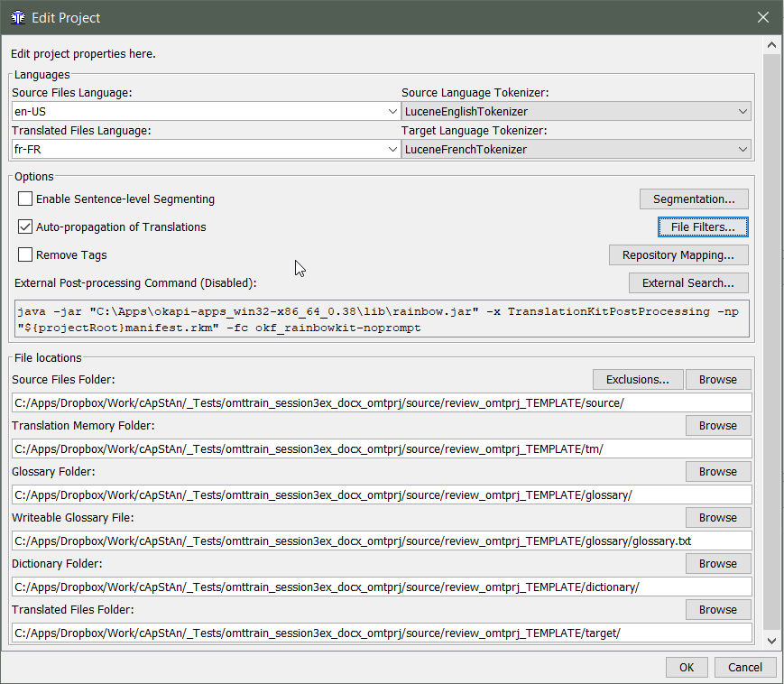Expand Source Language Tokenizer combo box

pos(743,112)
